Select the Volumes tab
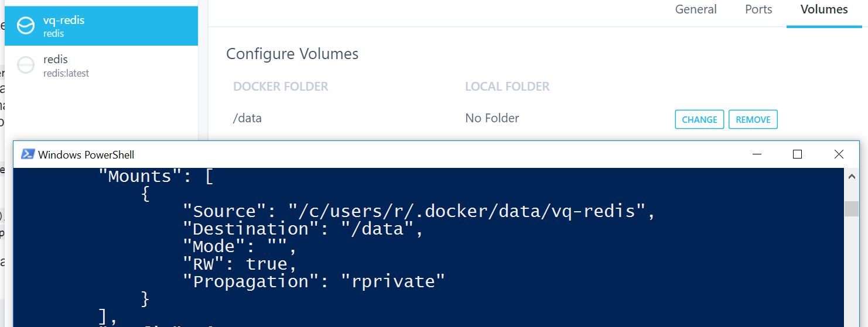Viewport: 868px width, 327px height. [824, 10]
